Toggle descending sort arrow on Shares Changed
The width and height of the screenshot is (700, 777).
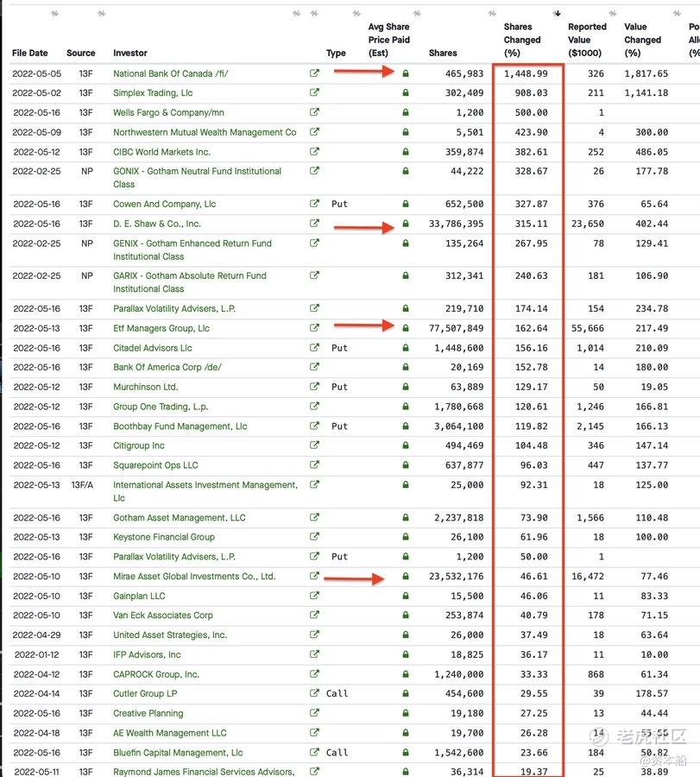coord(558,13)
